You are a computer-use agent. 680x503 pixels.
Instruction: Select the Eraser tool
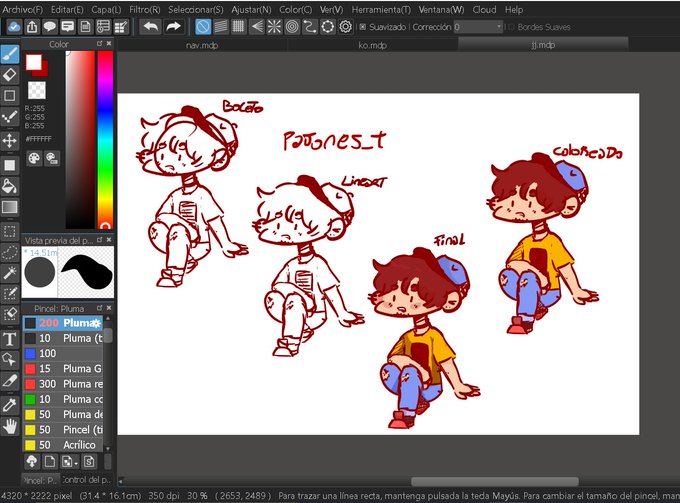tap(10, 75)
